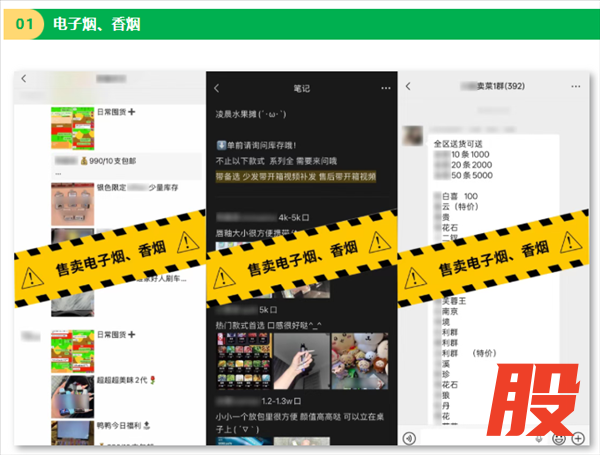Viewport: 600px width, 455px height.
Task: Open second 日常囤货 post thumbnail
Action: [x=73, y=351]
